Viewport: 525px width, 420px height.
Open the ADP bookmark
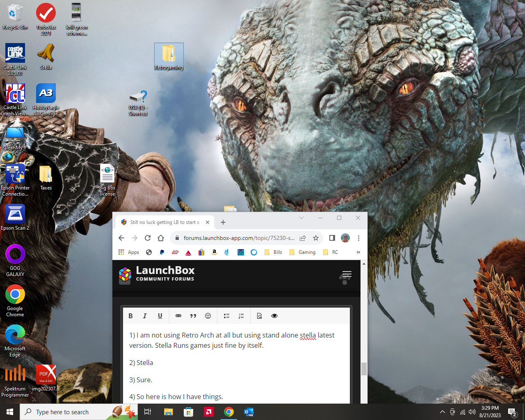pyautogui.click(x=175, y=252)
